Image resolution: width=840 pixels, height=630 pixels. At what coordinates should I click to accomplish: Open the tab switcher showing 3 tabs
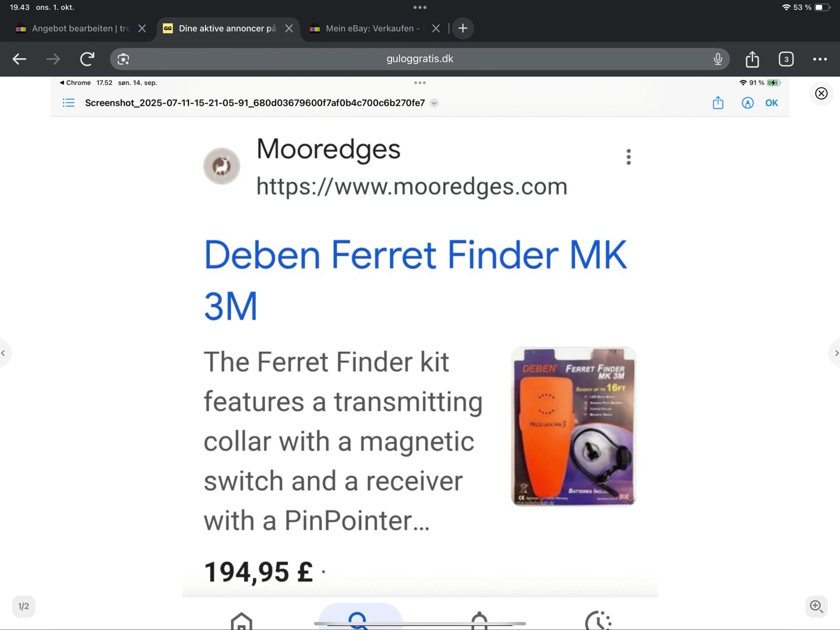(786, 59)
